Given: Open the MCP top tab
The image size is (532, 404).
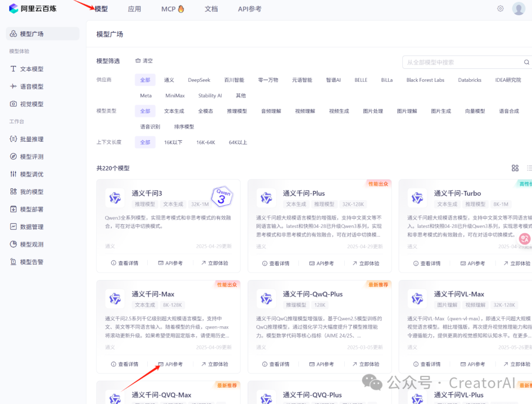Looking at the screenshot, I should [173, 9].
